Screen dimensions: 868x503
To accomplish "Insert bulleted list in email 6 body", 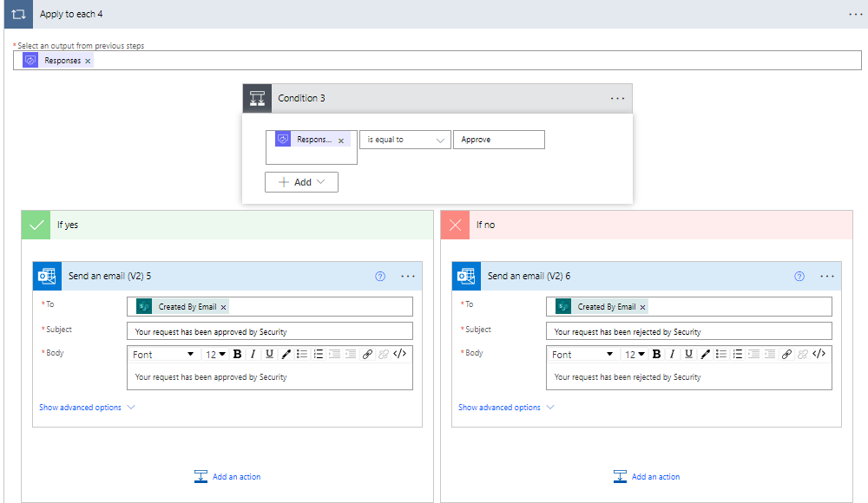I will coord(720,354).
